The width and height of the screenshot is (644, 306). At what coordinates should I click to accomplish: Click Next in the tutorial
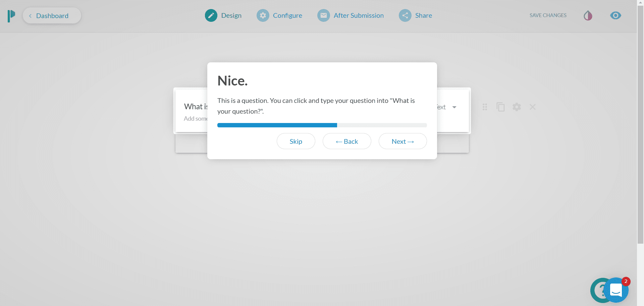point(403,141)
